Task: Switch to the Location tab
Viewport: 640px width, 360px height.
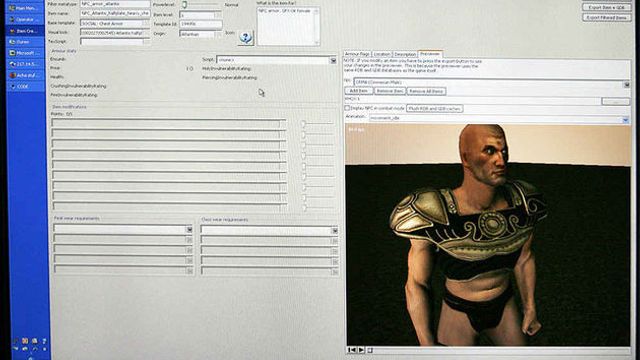Action: pyautogui.click(x=382, y=54)
